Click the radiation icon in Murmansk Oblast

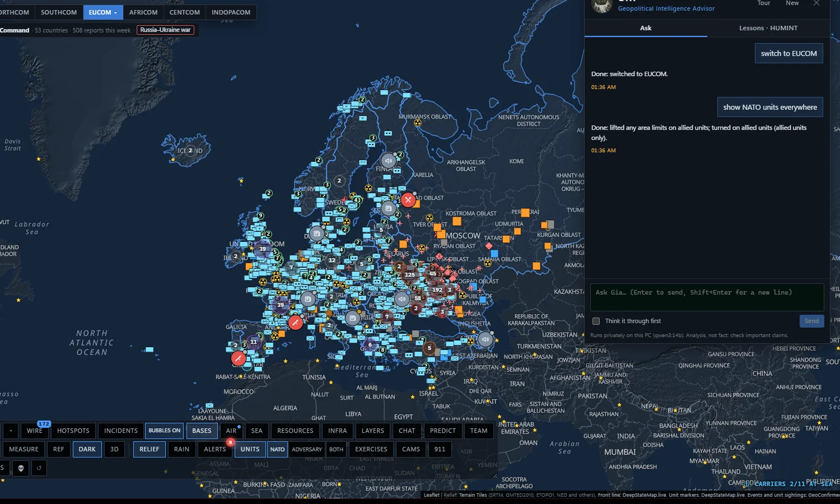417,123
